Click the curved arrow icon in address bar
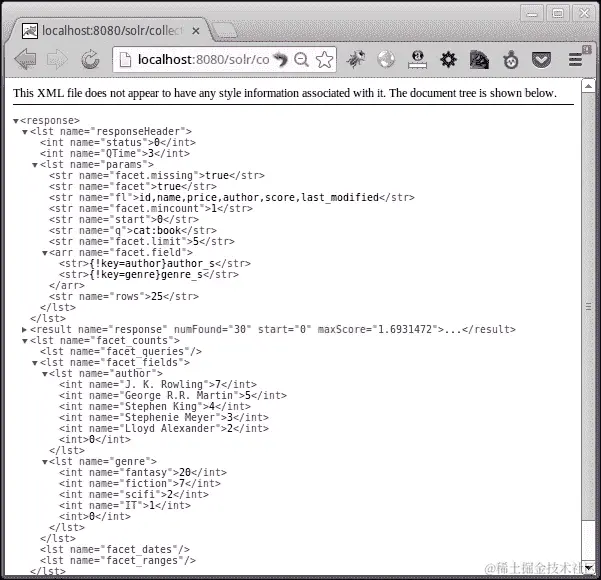601x580 pixels. pyautogui.click(x=280, y=59)
